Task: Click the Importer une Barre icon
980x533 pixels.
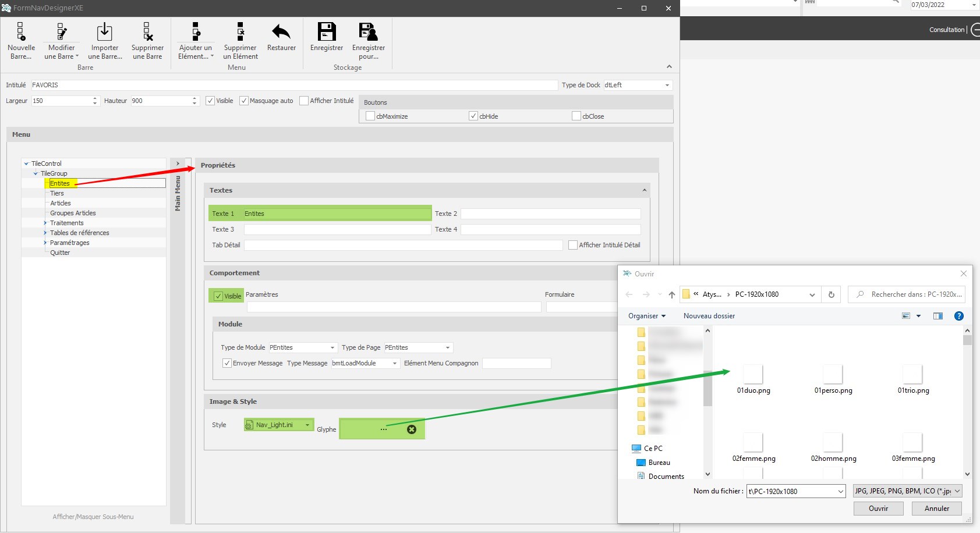Action: point(104,32)
